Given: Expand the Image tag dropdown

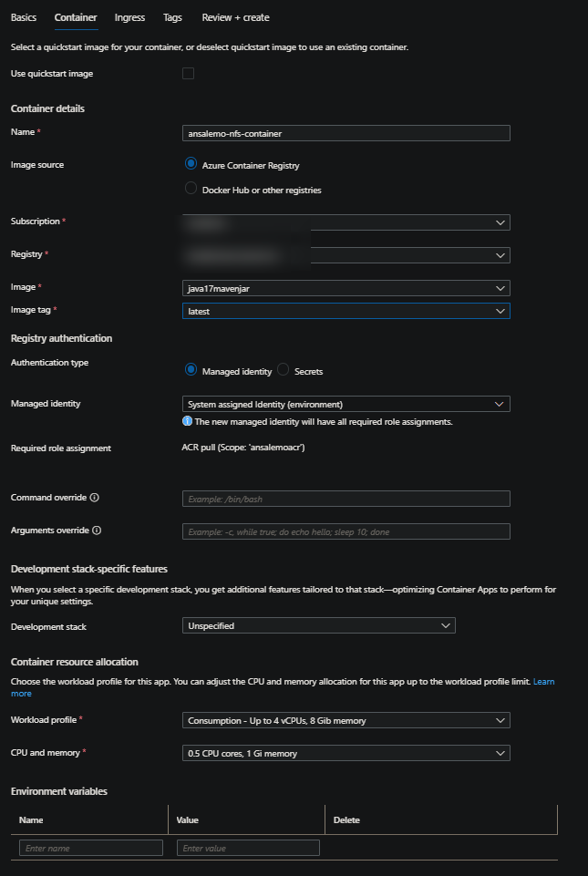Looking at the screenshot, I should (346, 311).
